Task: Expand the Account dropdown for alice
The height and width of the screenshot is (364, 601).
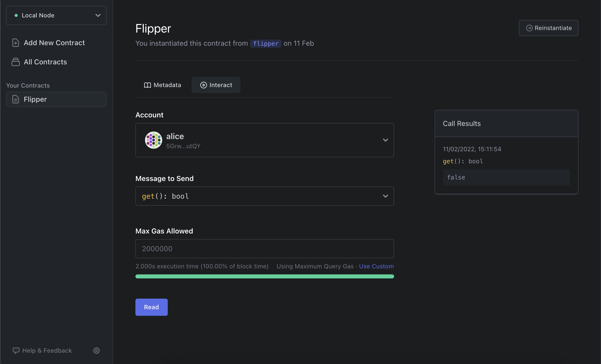Action: pos(385,140)
